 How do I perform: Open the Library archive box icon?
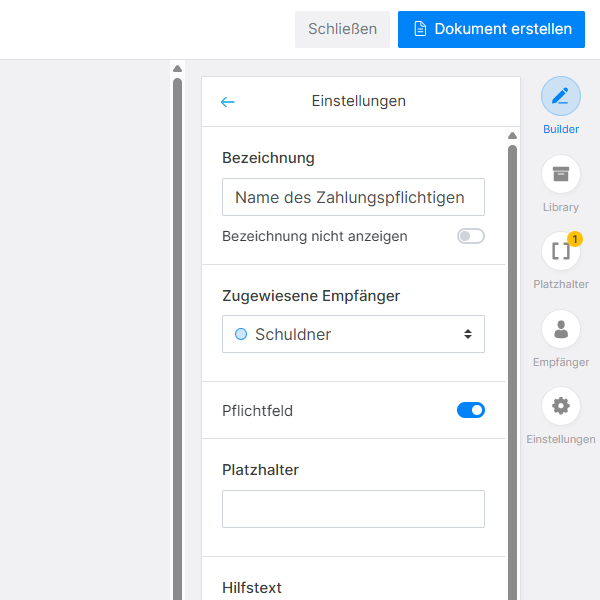pos(561,174)
